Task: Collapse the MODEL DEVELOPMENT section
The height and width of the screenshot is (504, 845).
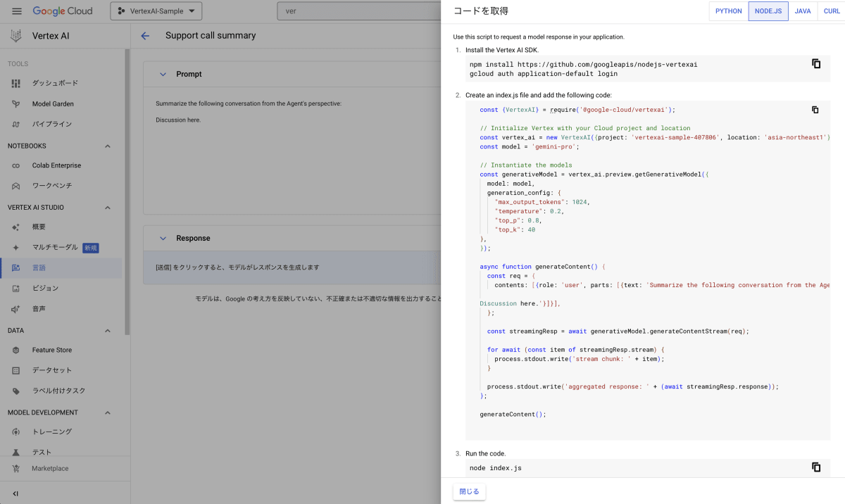Action: coord(108,412)
